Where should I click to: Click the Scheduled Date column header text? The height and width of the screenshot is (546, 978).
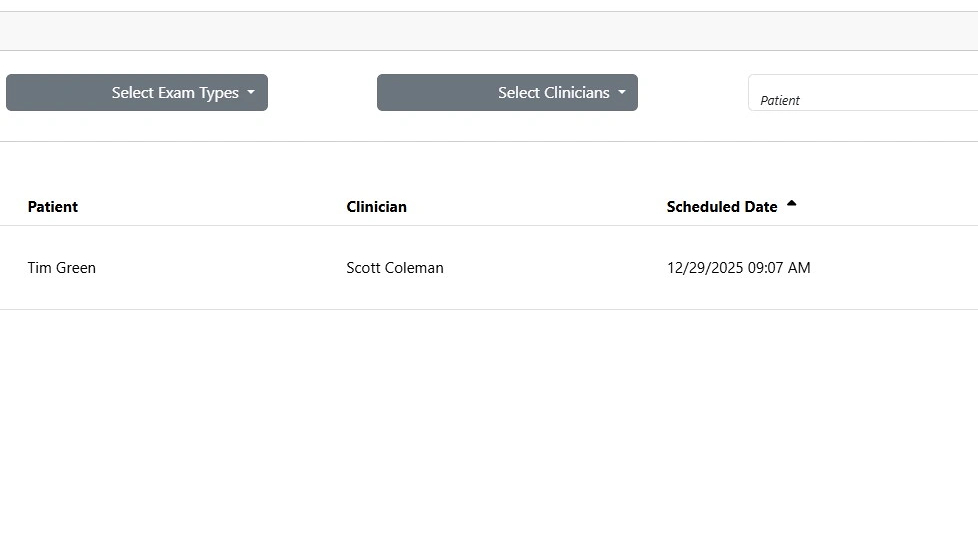pyautogui.click(x=721, y=207)
